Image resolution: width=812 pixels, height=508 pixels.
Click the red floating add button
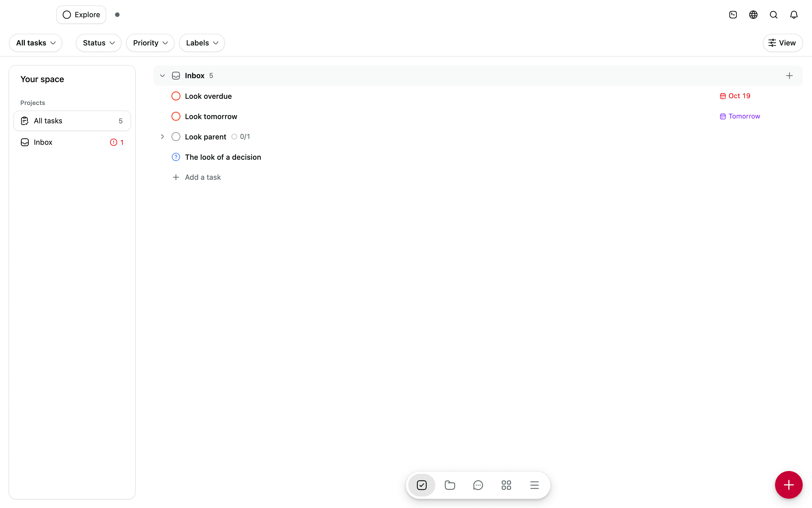(x=789, y=485)
